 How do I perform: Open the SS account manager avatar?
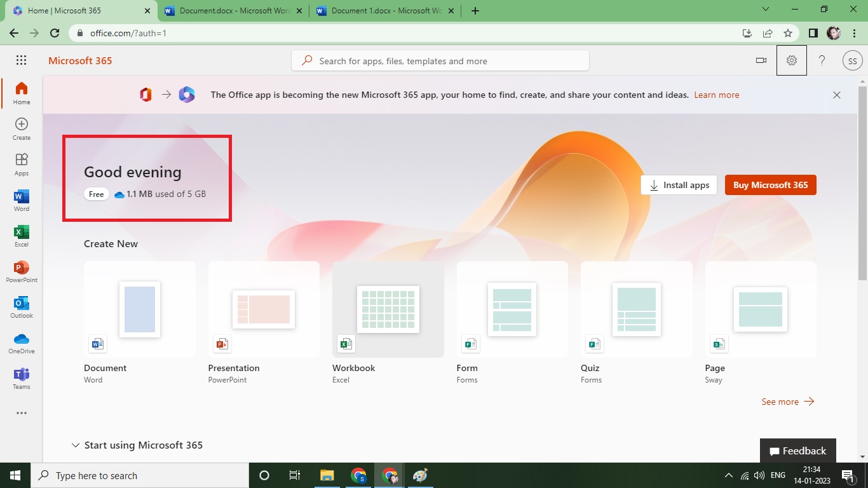[x=852, y=61]
